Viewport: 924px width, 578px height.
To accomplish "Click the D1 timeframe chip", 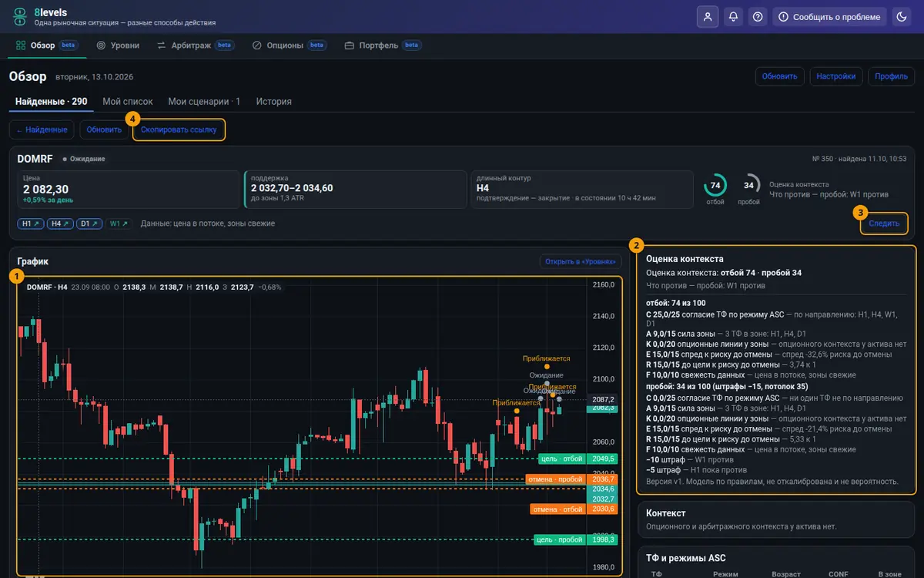I will click(x=89, y=223).
